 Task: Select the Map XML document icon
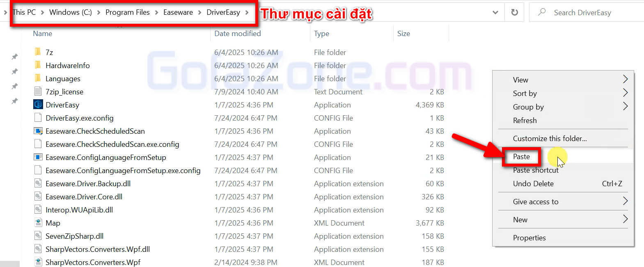(38, 223)
